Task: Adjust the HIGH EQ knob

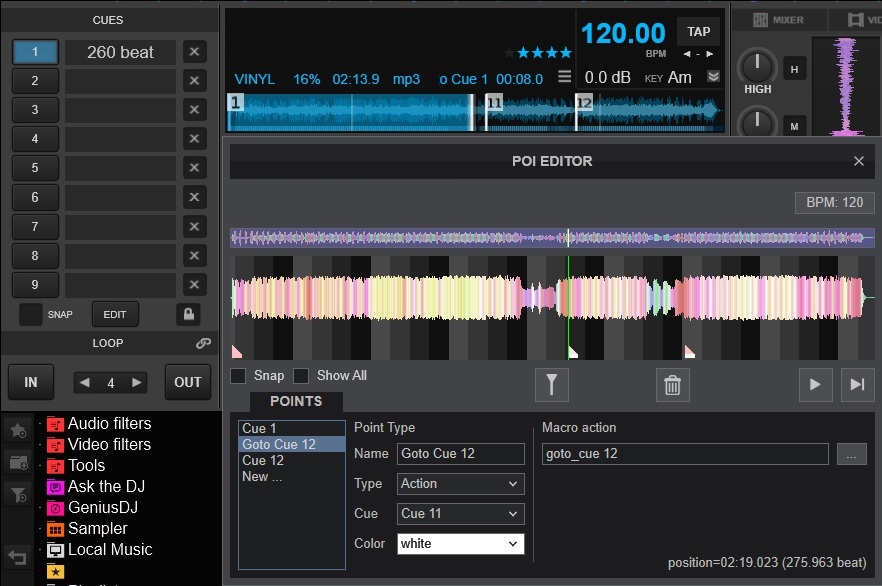Action: (x=757, y=66)
